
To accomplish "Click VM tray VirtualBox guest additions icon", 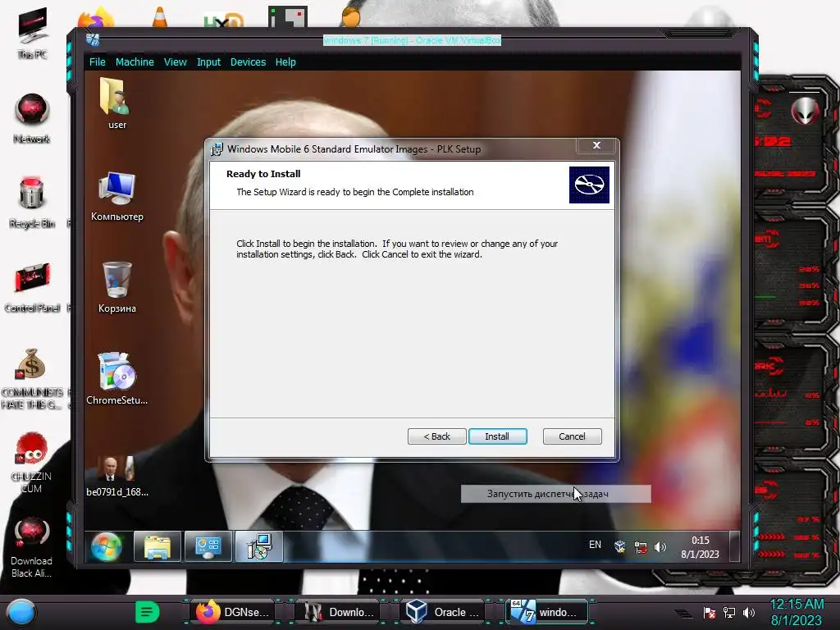I will pyautogui.click(x=620, y=546).
